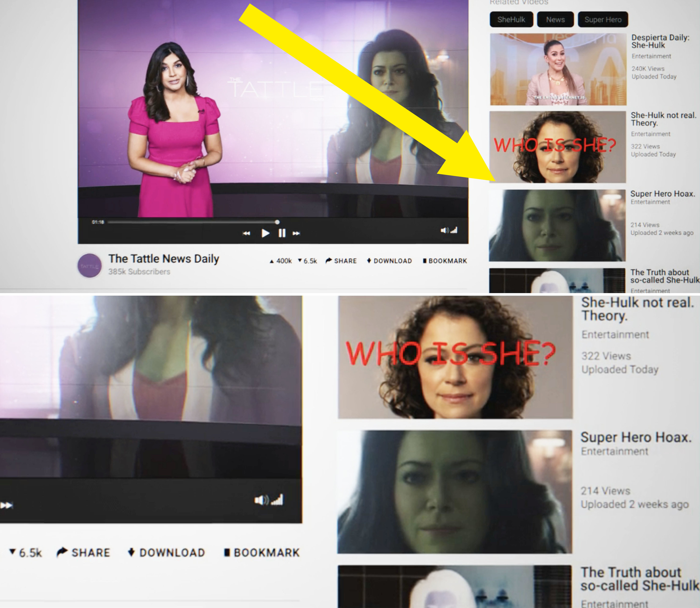700x608 pixels.
Task: Open 'She-Hulk not real. Theory.' title in full-page view
Action: (x=663, y=119)
